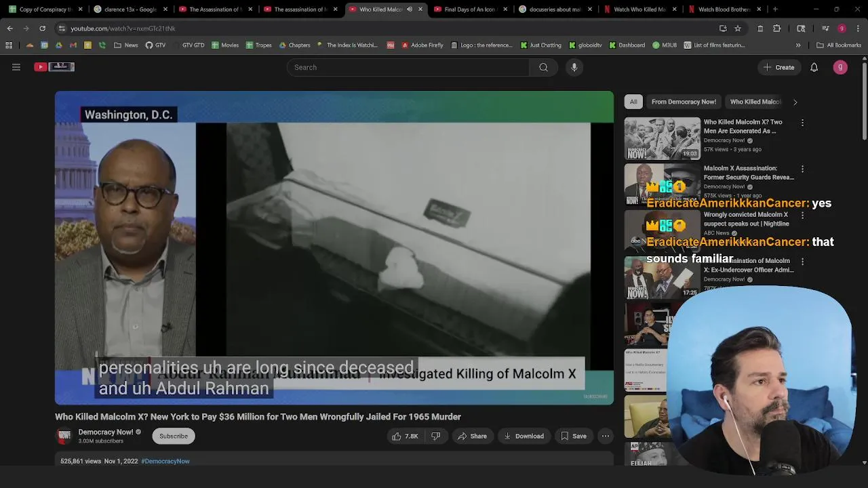Select the From Democracy Now! chip
868x488 pixels.
pos(684,102)
